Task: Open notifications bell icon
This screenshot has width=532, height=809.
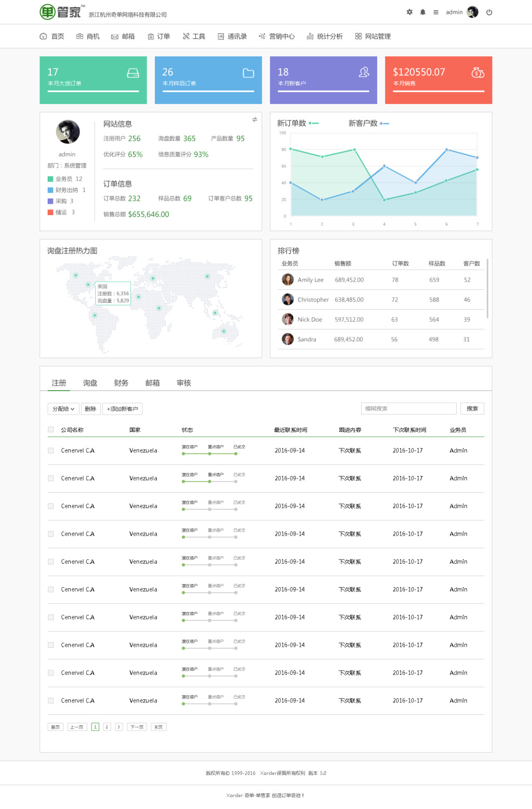Action: coord(423,12)
